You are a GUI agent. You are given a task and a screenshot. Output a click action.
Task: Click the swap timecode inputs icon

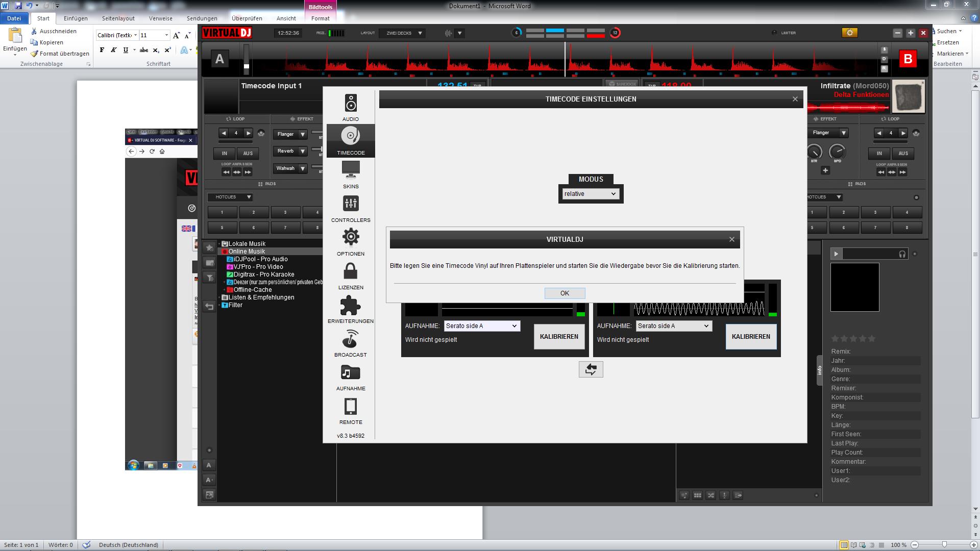(x=591, y=369)
